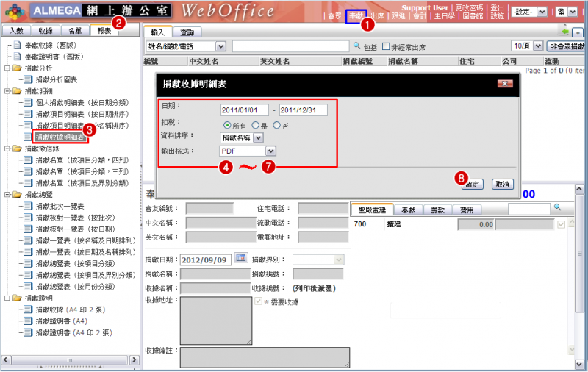The width and height of the screenshot is (588, 372).
Task: Switch to the 收據 tab
Action: click(x=46, y=31)
